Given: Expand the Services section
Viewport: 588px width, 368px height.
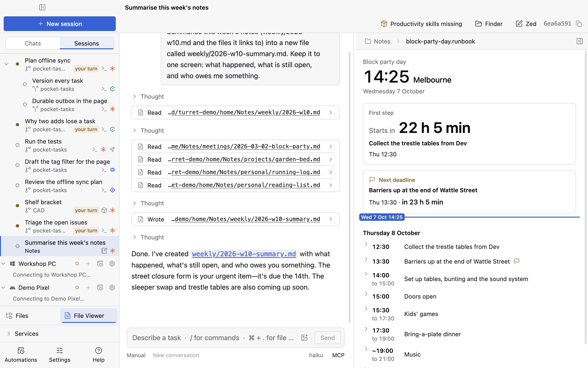Looking at the screenshot, I should coord(9,333).
